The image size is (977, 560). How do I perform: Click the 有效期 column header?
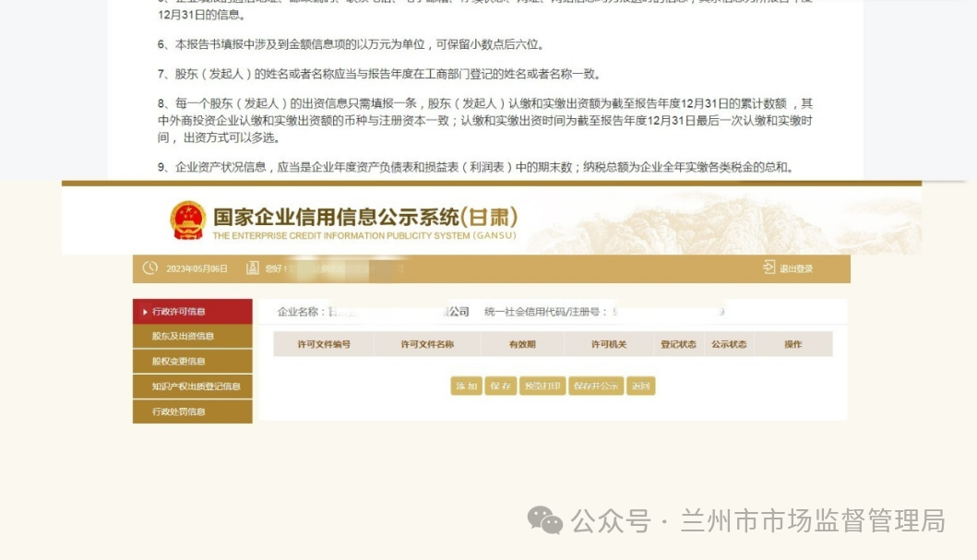[522, 344]
